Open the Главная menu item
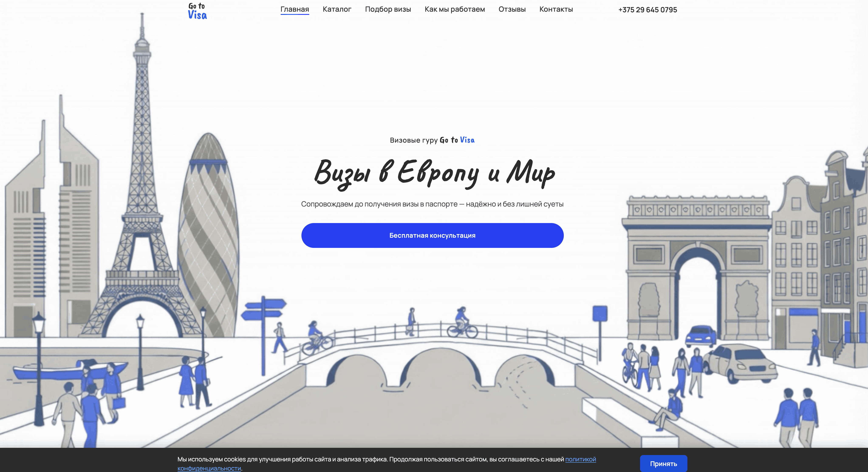The height and width of the screenshot is (472, 868). [294, 9]
